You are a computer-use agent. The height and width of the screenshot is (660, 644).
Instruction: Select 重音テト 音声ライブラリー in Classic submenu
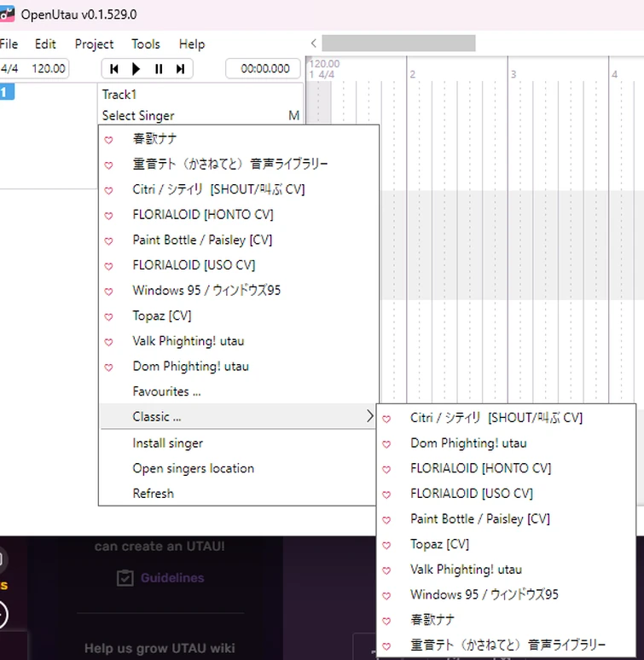508,645
